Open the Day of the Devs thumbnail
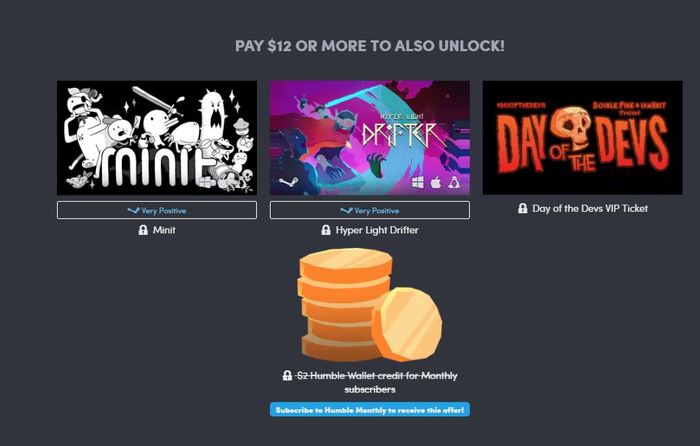The height and width of the screenshot is (446, 700). click(x=583, y=138)
